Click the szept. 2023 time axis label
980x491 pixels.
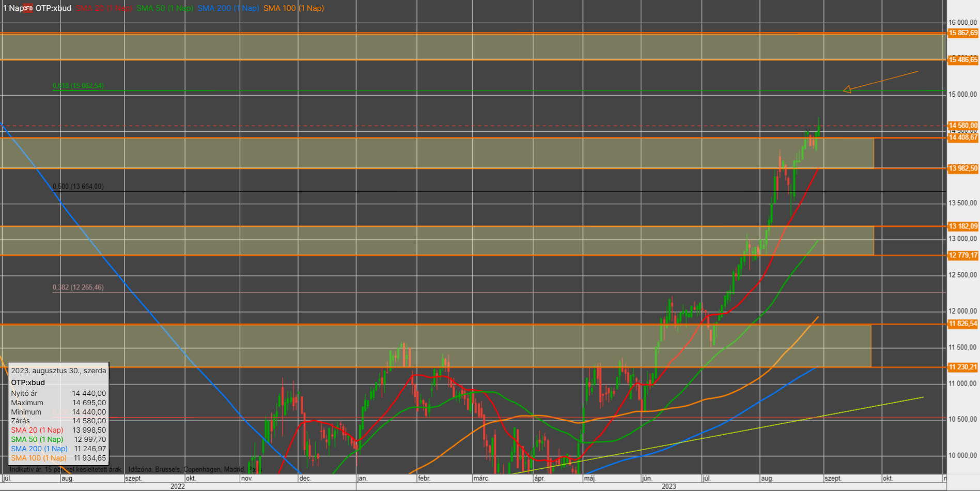pyautogui.click(x=833, y=479)
